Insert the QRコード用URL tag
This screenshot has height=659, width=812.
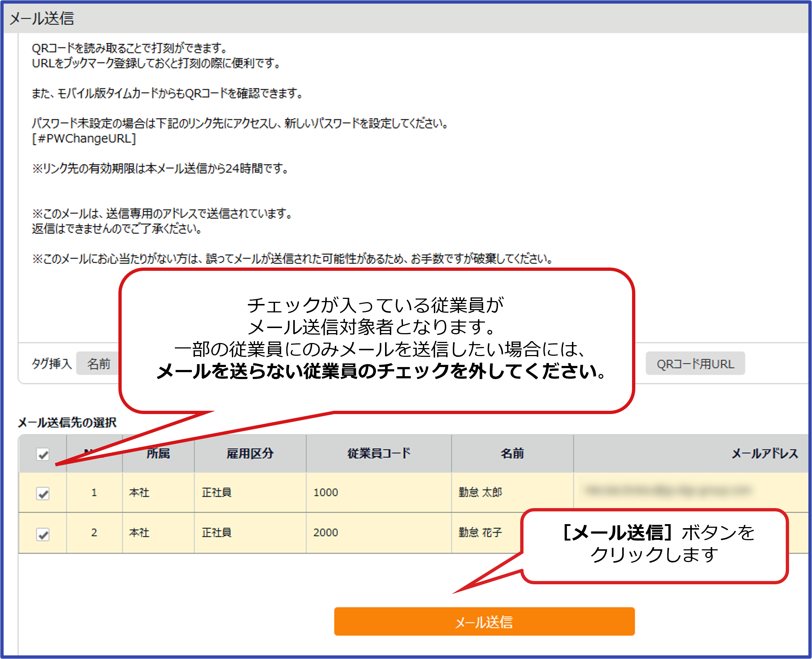click(695, 364)
